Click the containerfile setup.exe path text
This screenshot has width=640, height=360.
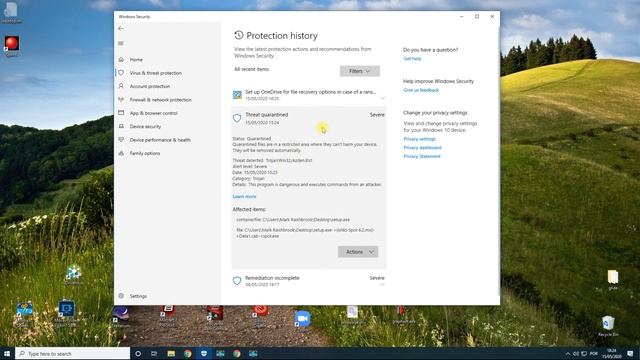pos(293,220)
